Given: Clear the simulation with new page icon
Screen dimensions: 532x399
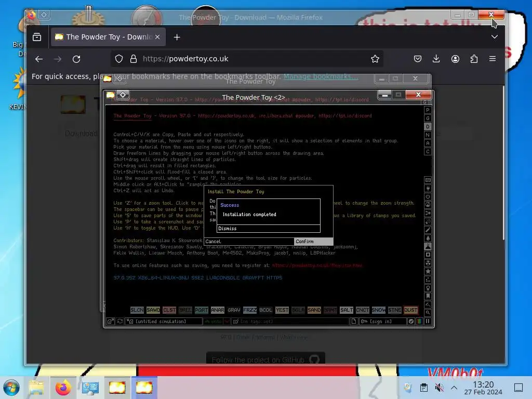Looking at the screenshot, I should (x=353, y=321).
